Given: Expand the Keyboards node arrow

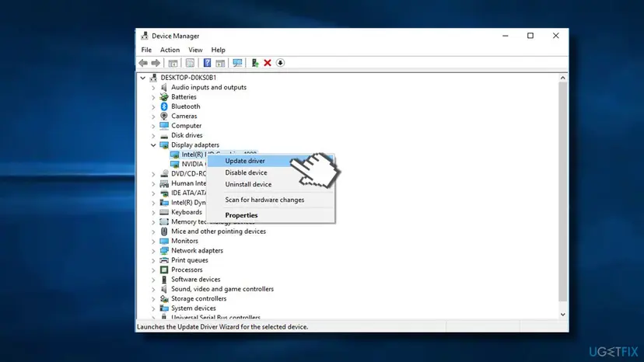Looking at the screenshot, I should pos(153,212).
